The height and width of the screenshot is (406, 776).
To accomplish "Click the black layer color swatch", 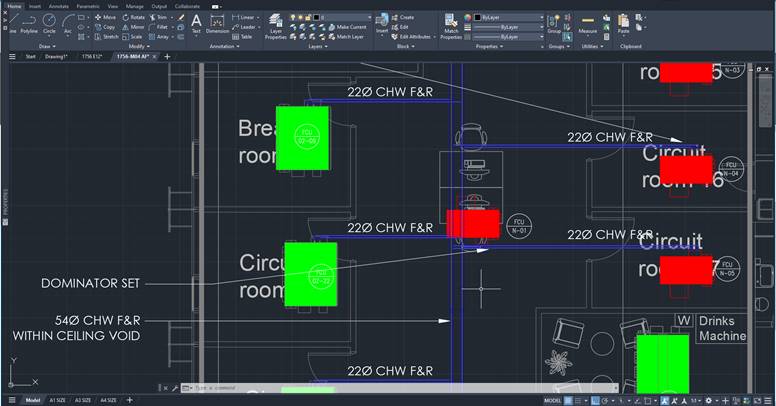I will [316, 17].
